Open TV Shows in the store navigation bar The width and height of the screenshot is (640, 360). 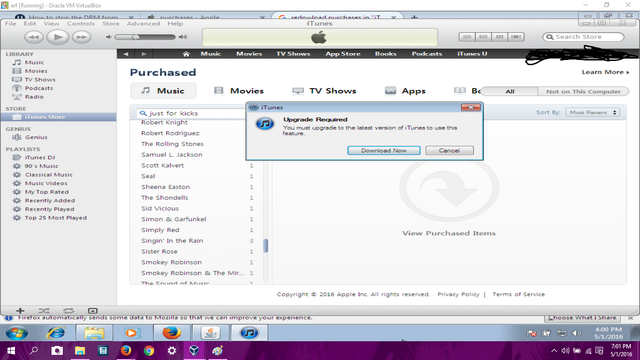tap(293, 54)
